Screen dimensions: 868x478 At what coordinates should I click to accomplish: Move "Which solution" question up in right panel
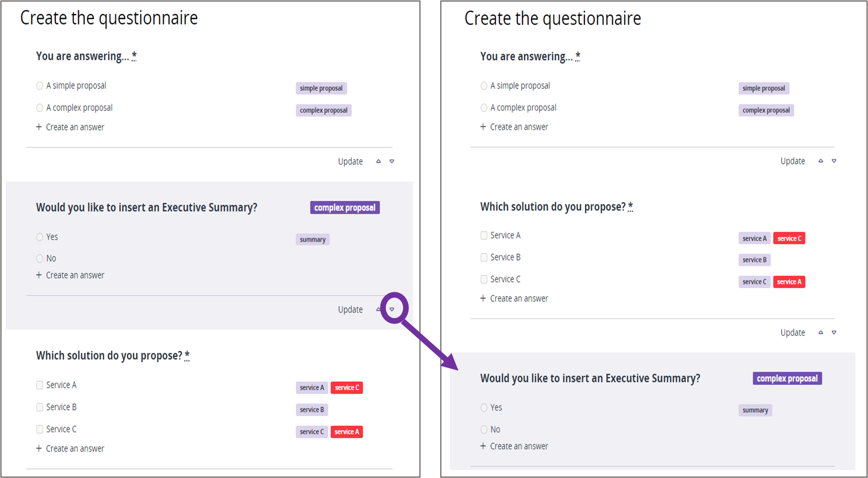[821, 333]
